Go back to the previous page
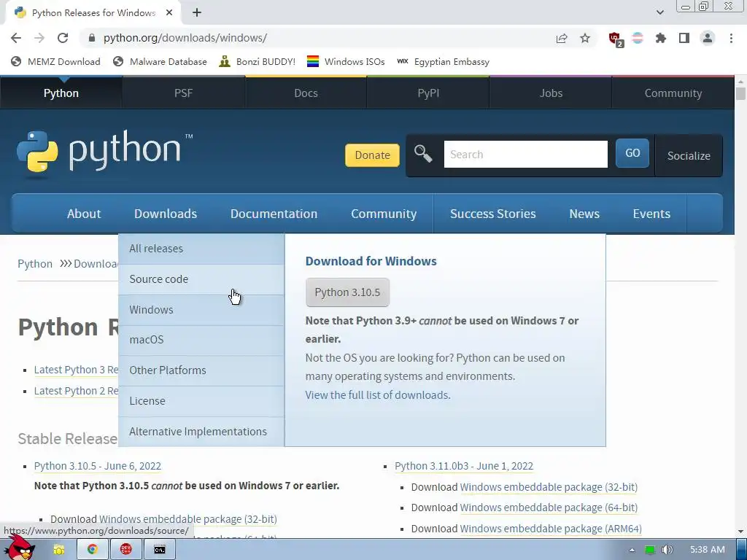The height and width of the screenshot is (560, 747). (16, 38)
